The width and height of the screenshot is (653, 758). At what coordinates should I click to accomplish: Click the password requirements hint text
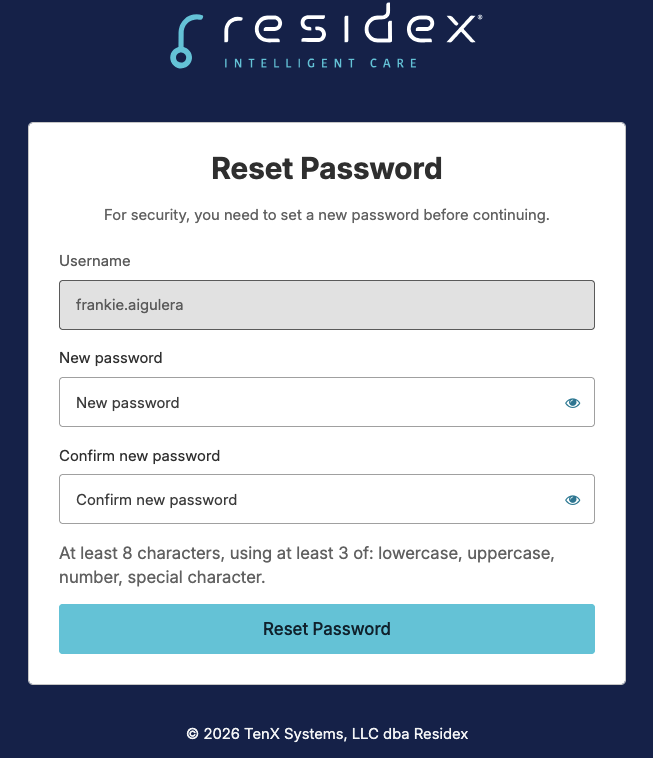[307, 565]
